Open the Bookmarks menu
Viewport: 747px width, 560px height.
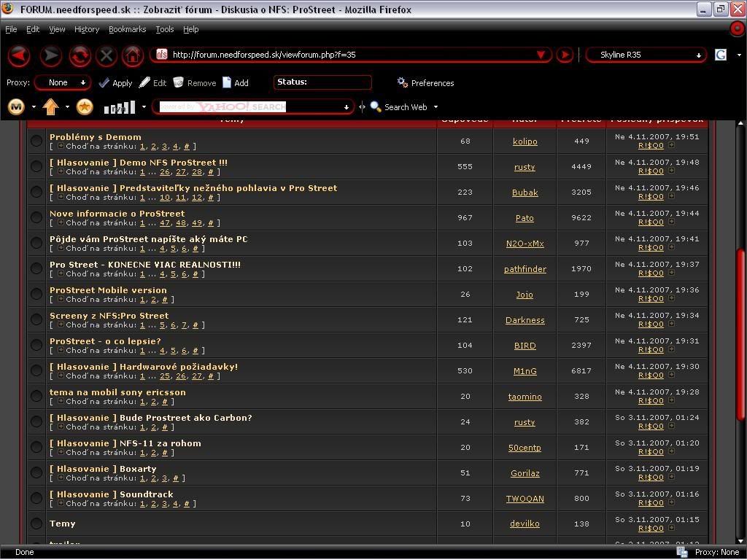[x=127, y=29]
